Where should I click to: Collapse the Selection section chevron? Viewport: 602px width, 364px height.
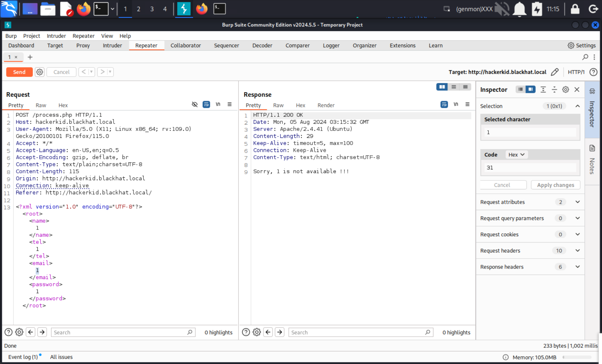click(x=578, y=106)
